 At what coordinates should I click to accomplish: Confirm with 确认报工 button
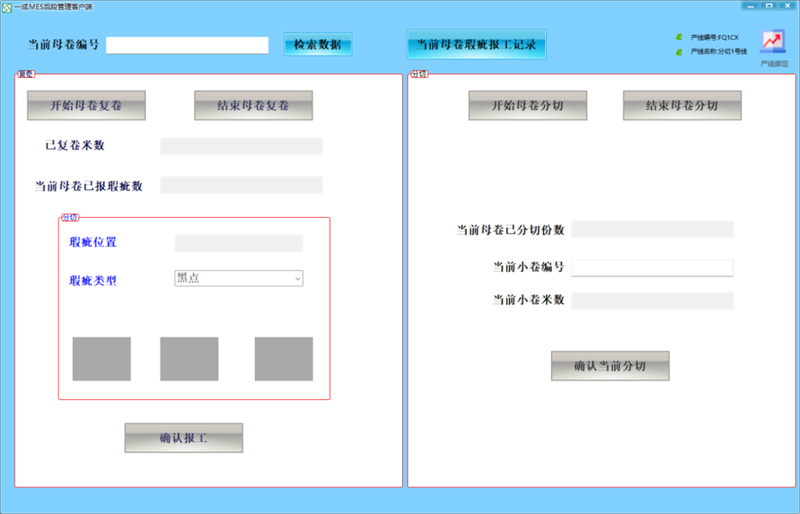pyautogui.click(x=183, y=437)
